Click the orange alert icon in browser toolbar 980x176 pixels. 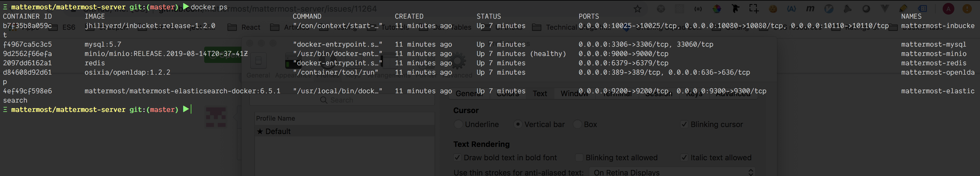point(967,9)
